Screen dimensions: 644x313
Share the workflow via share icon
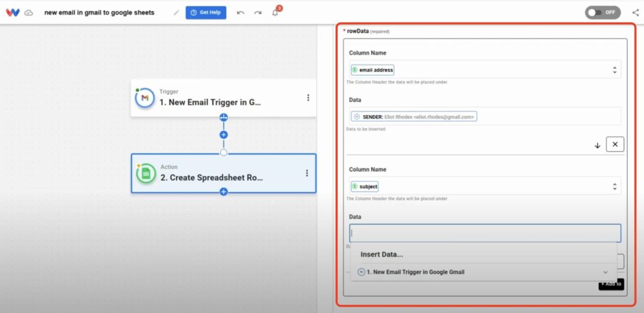[635, 13]
